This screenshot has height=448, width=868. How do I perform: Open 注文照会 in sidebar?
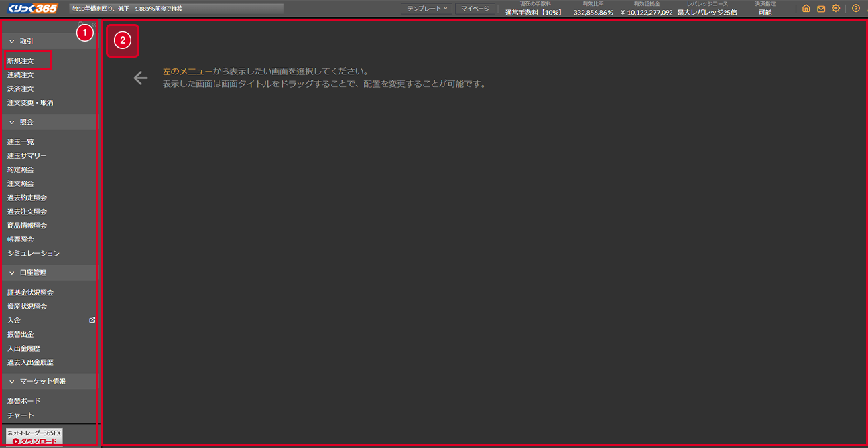21,183
